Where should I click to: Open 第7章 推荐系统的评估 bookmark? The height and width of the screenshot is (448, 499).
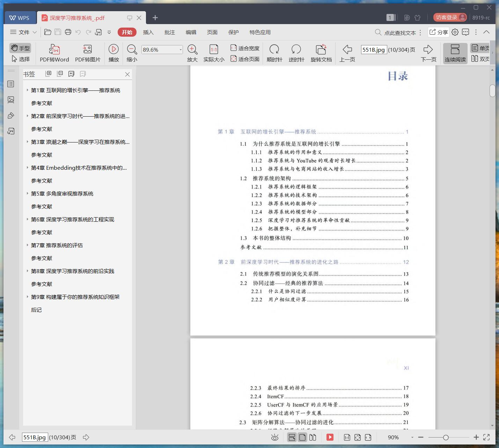point(57,245)
